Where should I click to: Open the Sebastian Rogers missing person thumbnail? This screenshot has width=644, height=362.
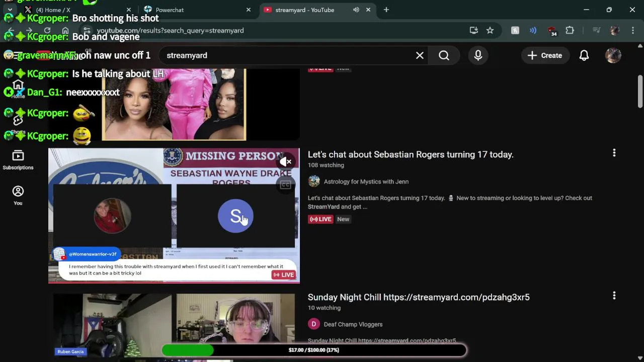click(174, 216)
